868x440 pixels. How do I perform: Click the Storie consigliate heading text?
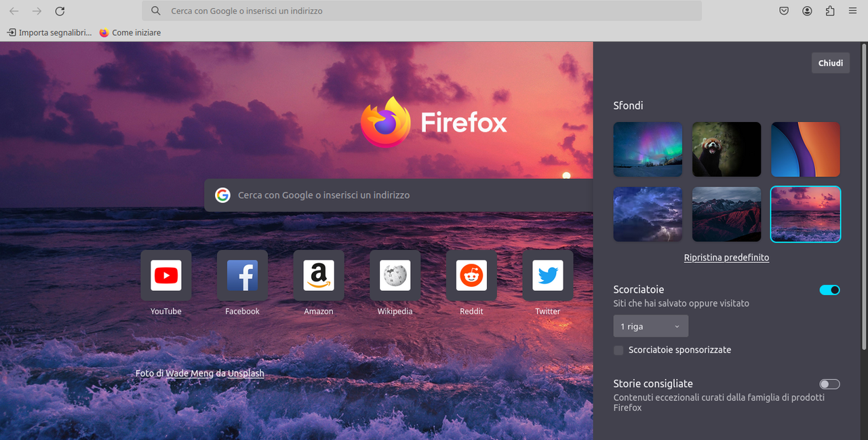653,384
